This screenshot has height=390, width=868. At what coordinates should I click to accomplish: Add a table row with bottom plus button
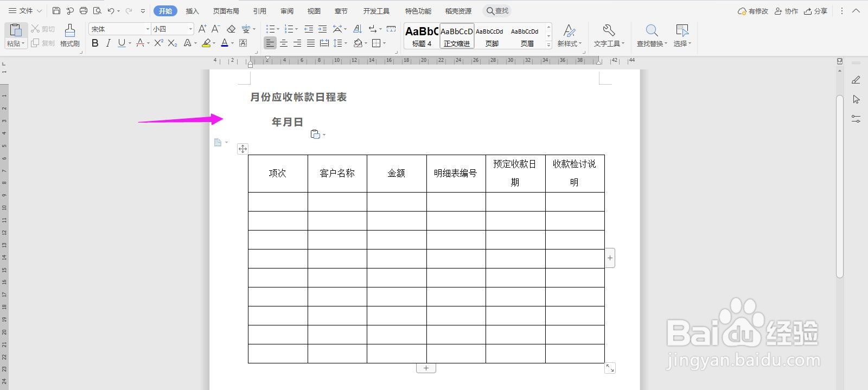coord(426,368)
